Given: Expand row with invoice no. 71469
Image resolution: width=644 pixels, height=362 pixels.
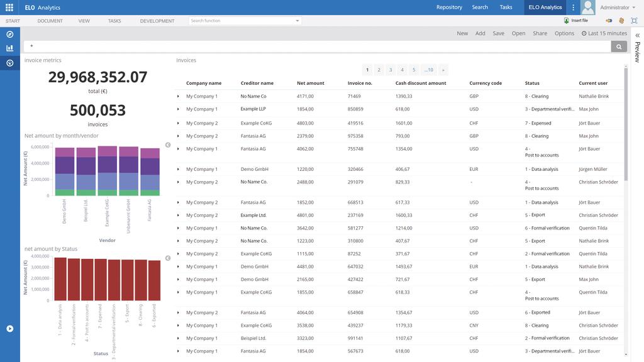Looking at the screenshot, I should pyautogui.click(x=178, y=96).
